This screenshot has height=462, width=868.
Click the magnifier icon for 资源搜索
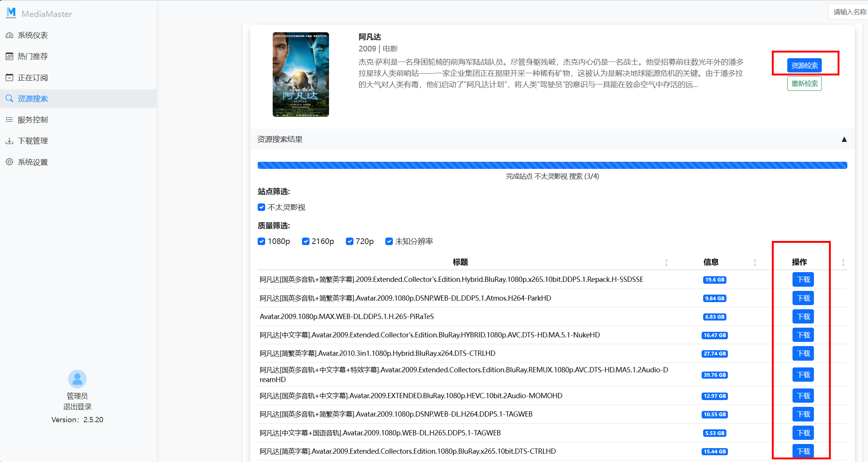[x=9, y=99]
